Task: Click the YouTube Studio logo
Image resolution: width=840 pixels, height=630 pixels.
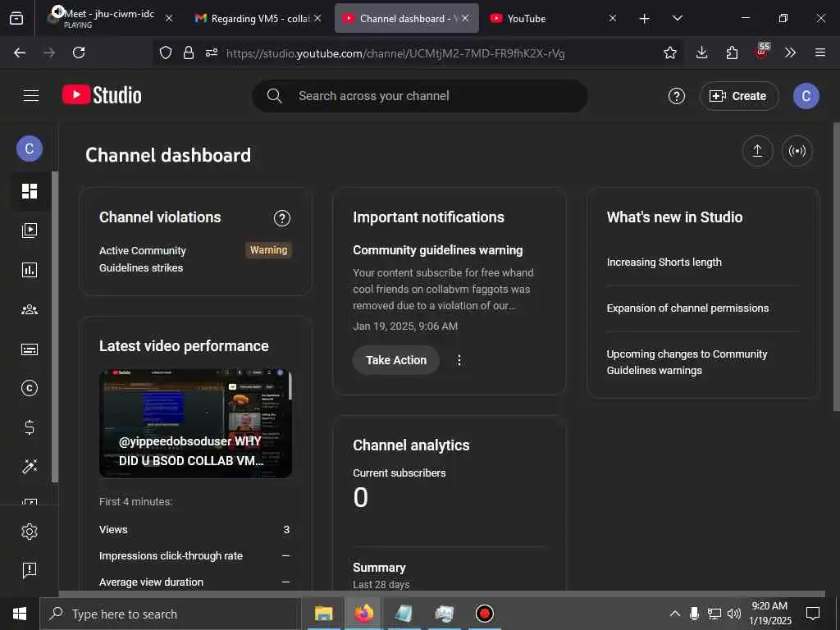Action: coord(102,95)
